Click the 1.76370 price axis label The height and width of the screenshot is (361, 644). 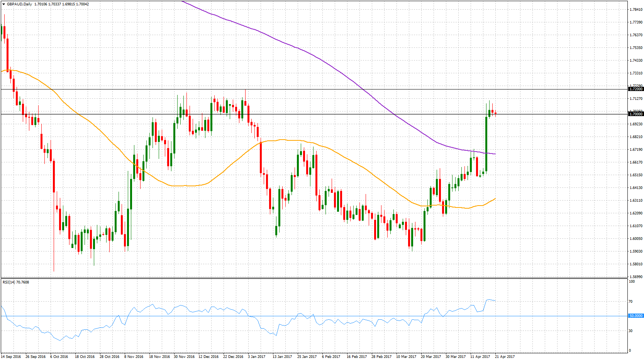click(636, 35)
